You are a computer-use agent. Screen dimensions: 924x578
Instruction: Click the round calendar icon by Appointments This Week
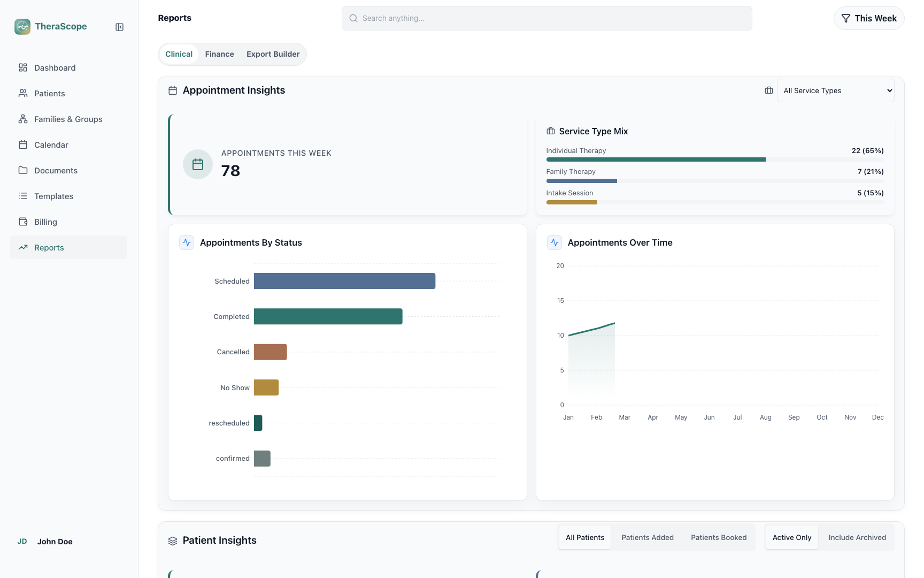[198, 164]
